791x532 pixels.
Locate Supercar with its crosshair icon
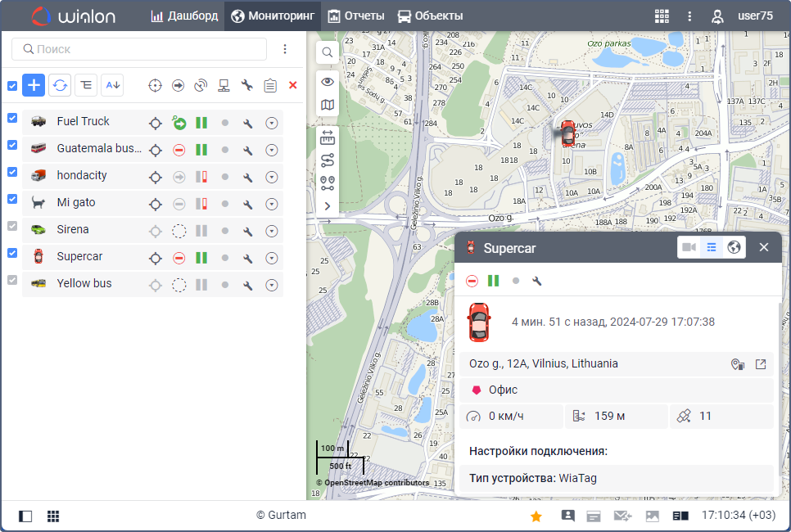click(155, 259)
